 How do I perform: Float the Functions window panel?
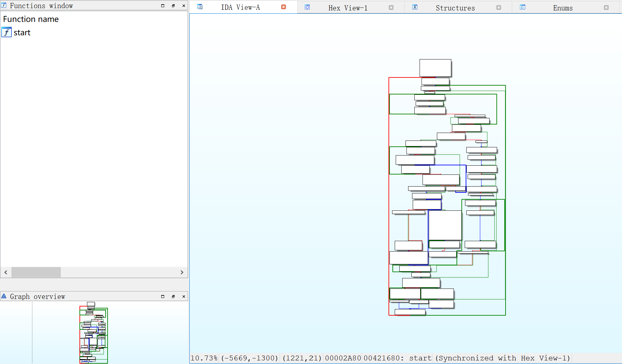(x=173, y=6)
